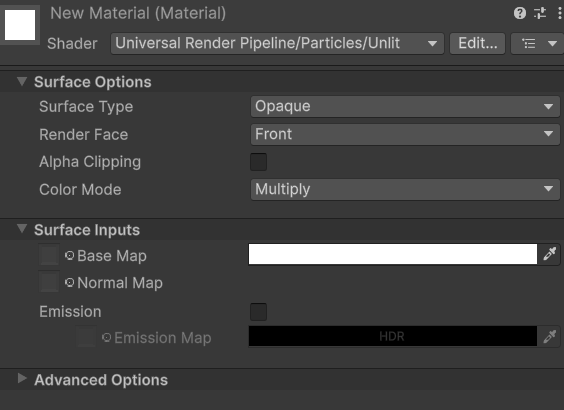Open the Base Map texture picker circle
The height and width of the screenshot is (410, 564).
[69, 255]
